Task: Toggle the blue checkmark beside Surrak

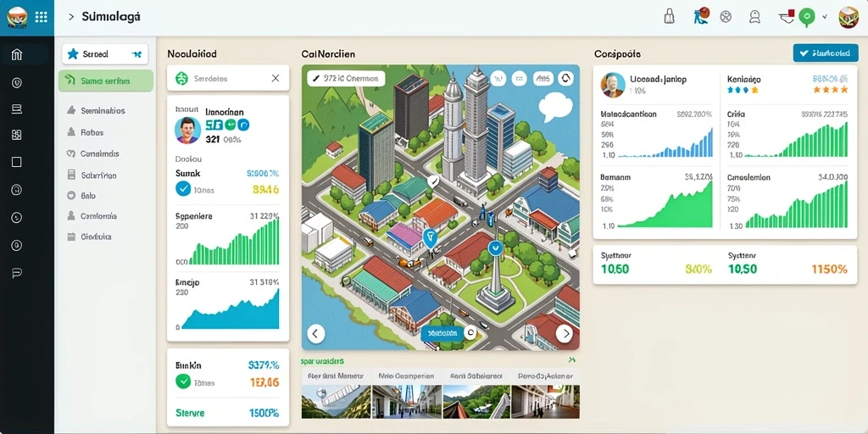Action: (183, 189)
